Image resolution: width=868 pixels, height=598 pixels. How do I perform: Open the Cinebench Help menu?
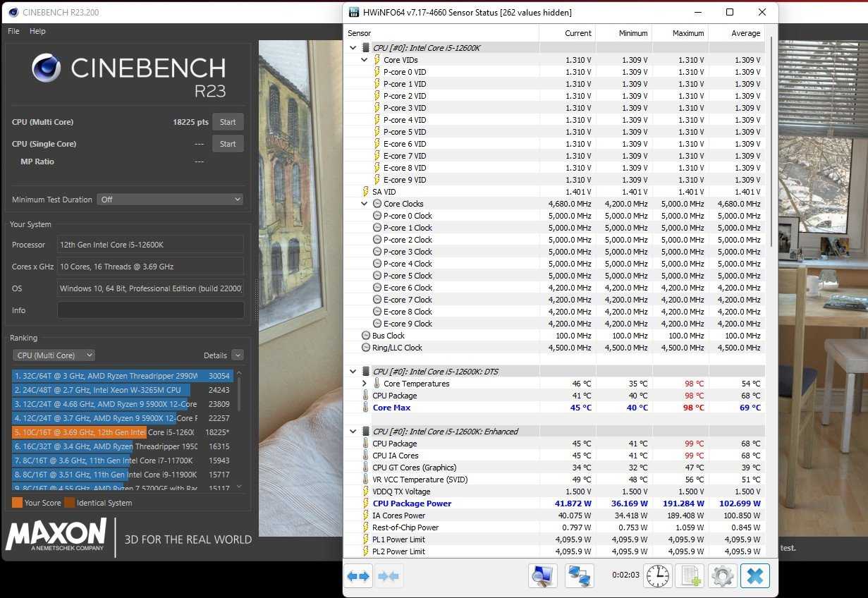point(37,31)
